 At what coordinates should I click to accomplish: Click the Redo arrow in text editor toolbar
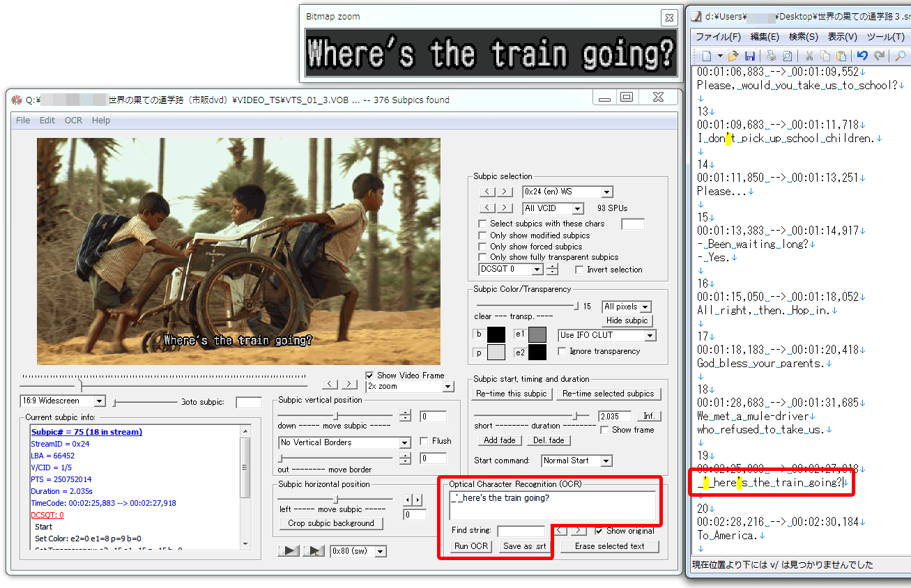tap(879, 56)
